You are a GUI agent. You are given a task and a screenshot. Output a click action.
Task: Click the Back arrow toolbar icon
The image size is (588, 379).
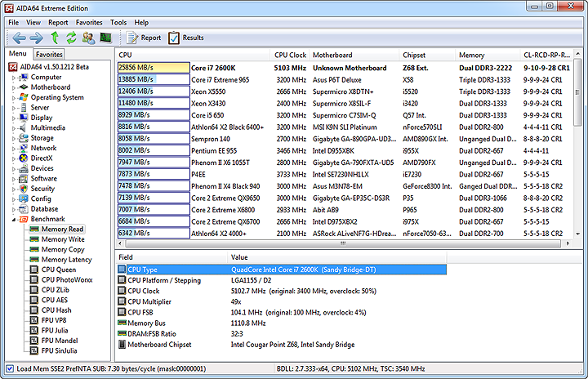click(19, 38)
